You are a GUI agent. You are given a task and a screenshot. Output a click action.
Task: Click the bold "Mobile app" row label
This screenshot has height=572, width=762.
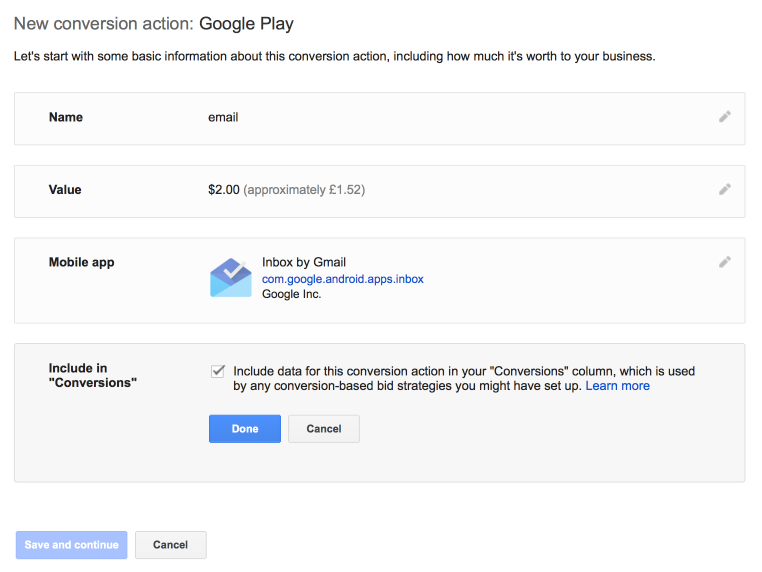point(82,263)
